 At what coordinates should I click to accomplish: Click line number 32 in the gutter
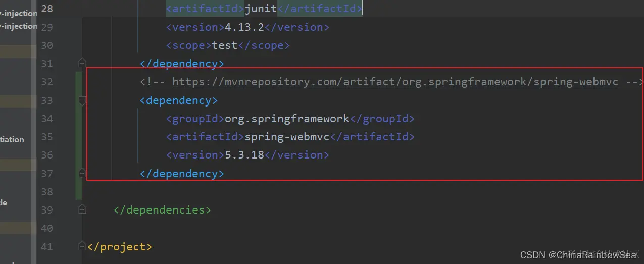pos(46,82)
